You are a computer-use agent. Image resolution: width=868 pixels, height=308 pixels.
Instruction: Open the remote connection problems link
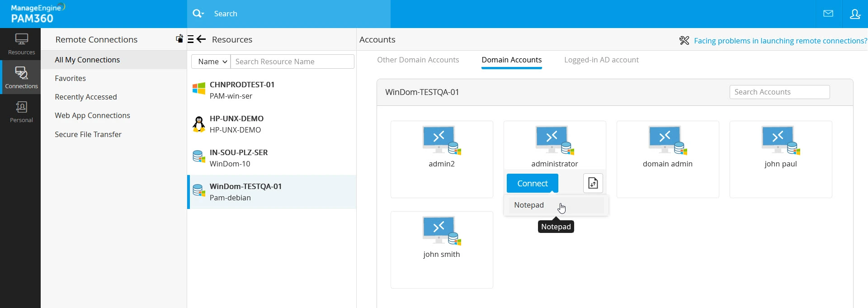pos(780,41)
